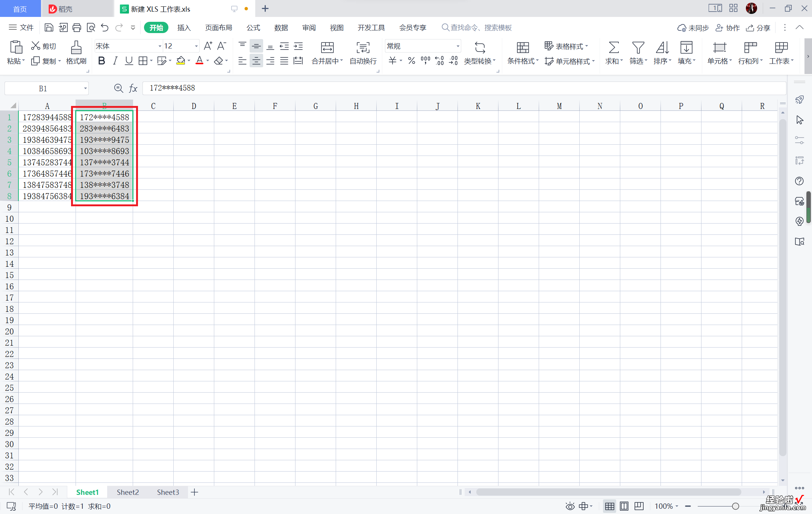
Task: Click the Redo arrow
Action: [x=119, y=27]
